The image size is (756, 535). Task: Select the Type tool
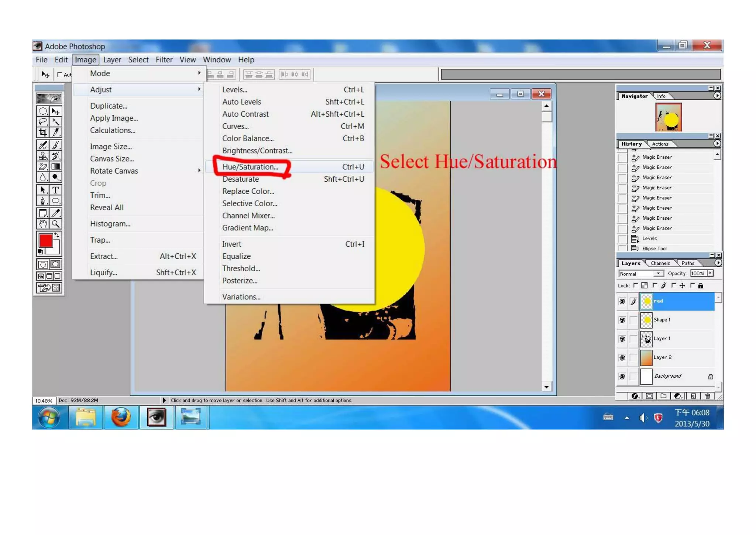tap(56, 190)
